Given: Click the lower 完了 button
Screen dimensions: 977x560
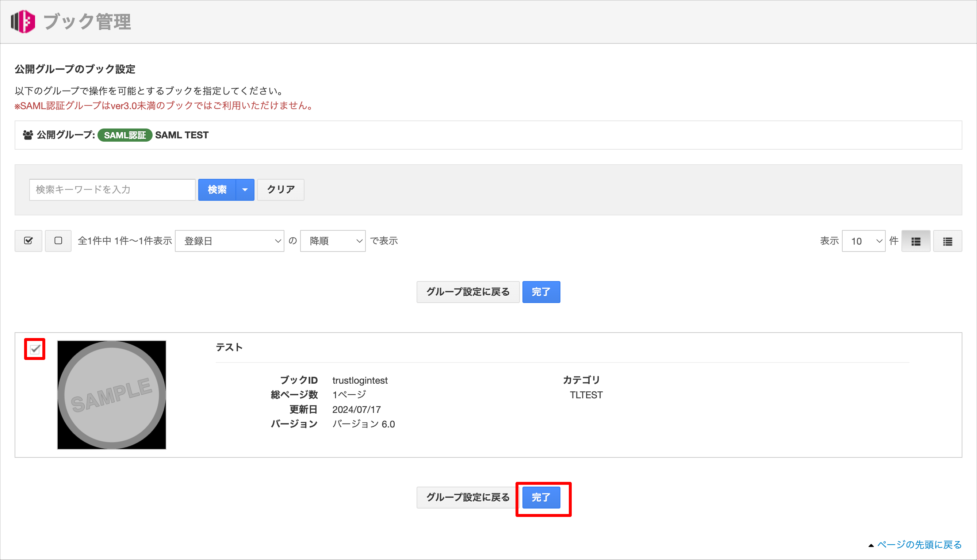Looking at the screenshot, I should coord(541,497).
